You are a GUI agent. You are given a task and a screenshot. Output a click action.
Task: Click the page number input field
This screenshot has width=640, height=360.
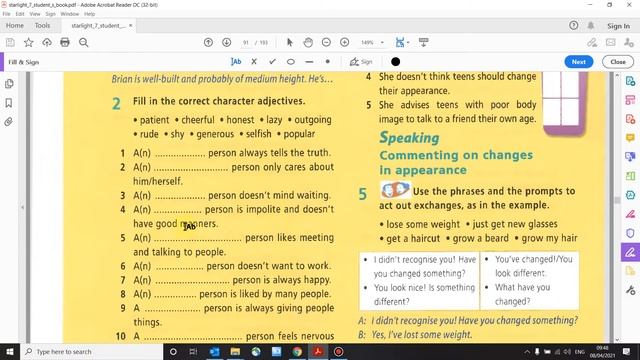pyautogui.click(x=246, y=42)
